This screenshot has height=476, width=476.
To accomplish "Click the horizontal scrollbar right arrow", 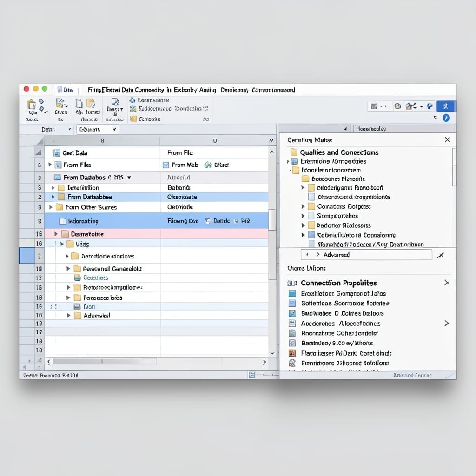I will click(x=264, y=362).
